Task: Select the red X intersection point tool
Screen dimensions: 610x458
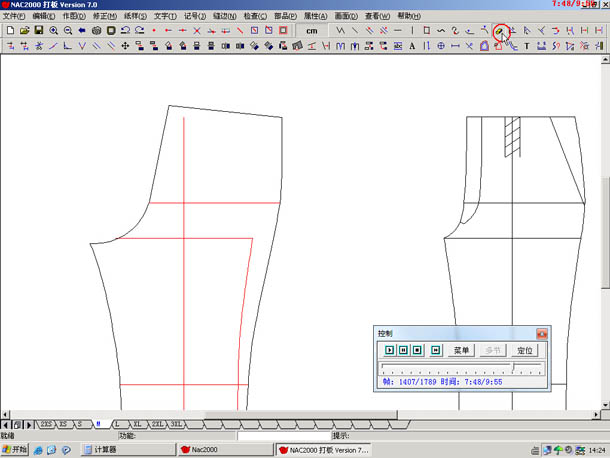Action: click(197, 30)
